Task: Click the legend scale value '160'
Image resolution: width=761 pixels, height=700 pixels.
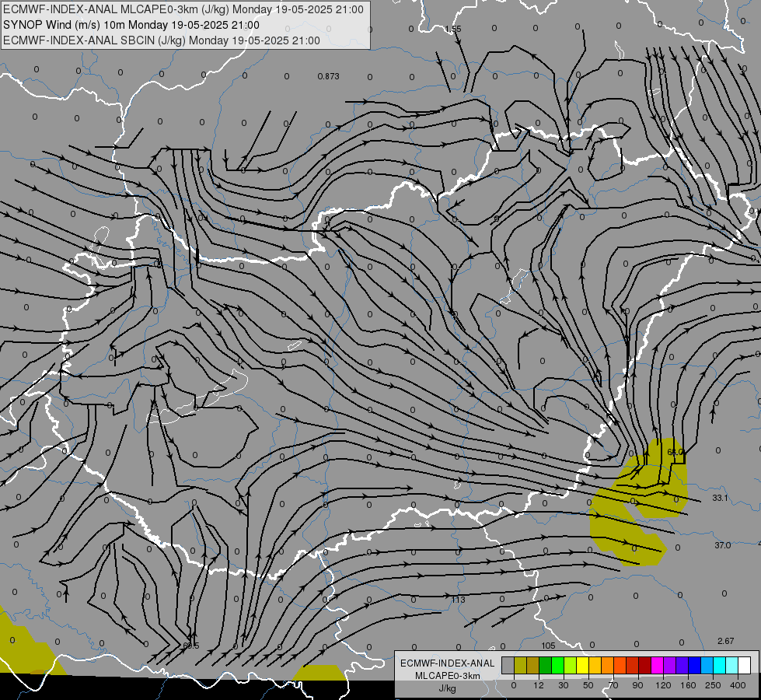Action: pos(688,685)
